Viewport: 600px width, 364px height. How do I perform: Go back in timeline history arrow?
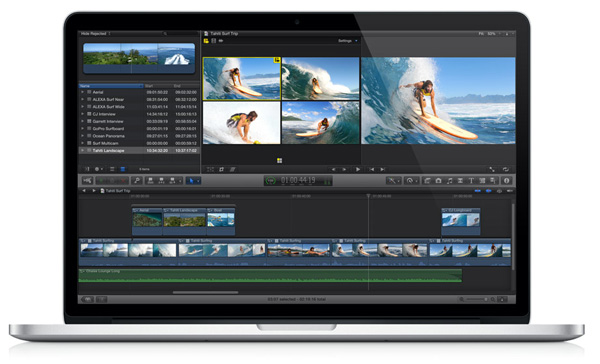84,191
